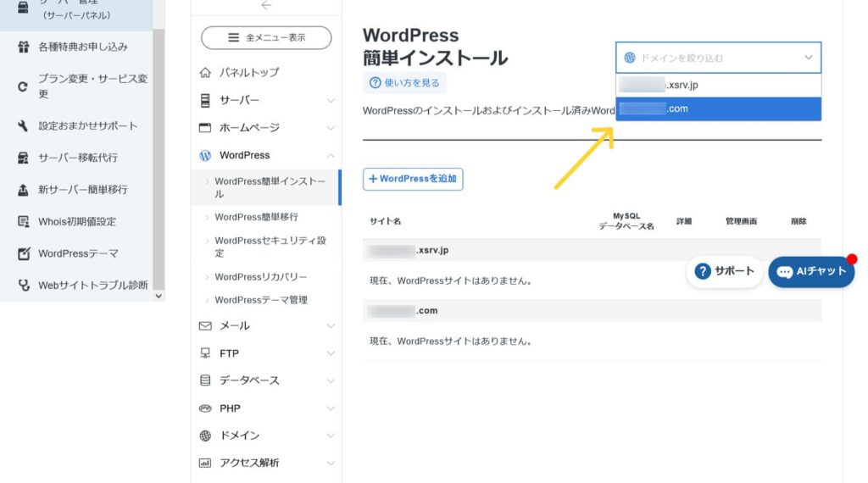Click the question icon on サポート button

(703, 271)
